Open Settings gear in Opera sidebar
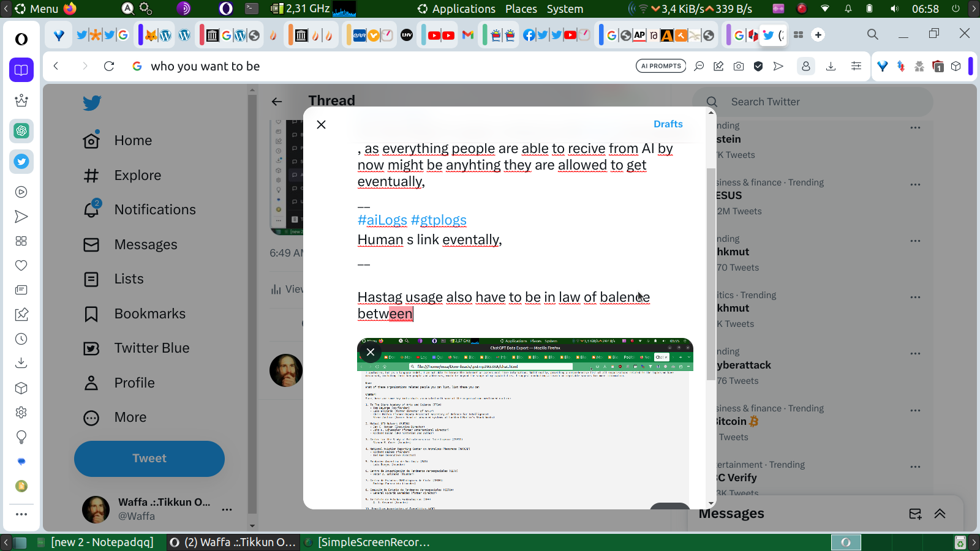Image resolution: width=980 pixels, height=551 pixels. click(21, 413)
